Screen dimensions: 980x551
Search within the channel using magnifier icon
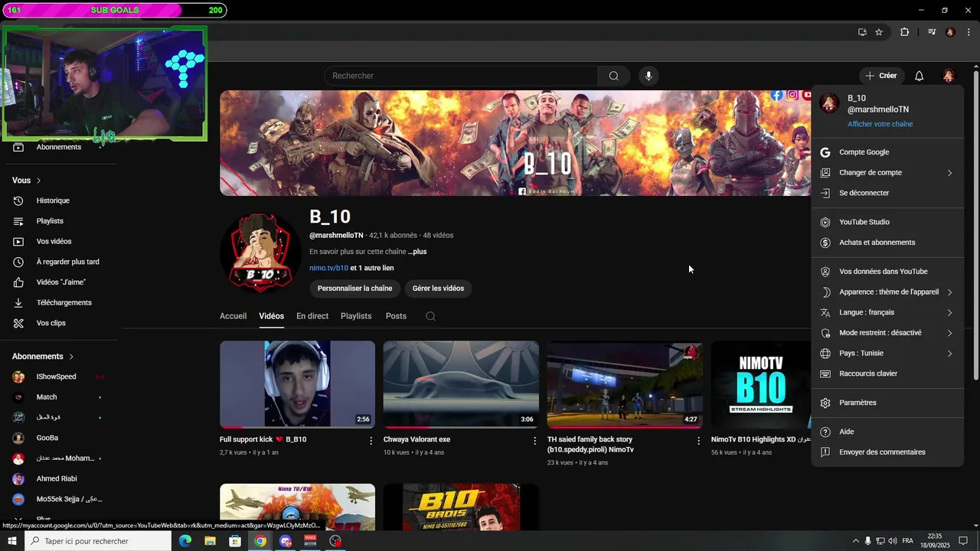pyautogui.click(x=430, y=316)
